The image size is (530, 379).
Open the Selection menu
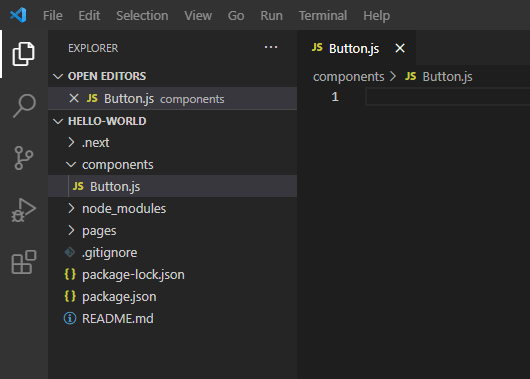142,16
